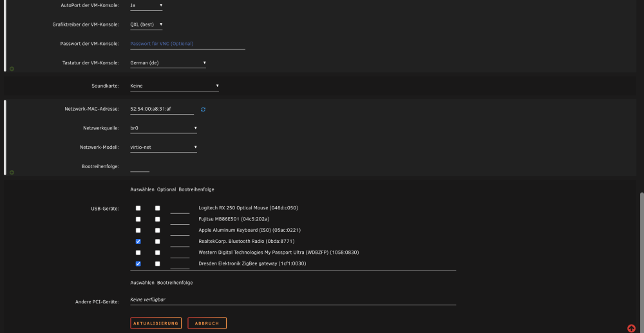The height and width of the screenshot is (333, 644).
Task: Click the 'Soundkarte:' label
Action: click(x=105, y=86)
